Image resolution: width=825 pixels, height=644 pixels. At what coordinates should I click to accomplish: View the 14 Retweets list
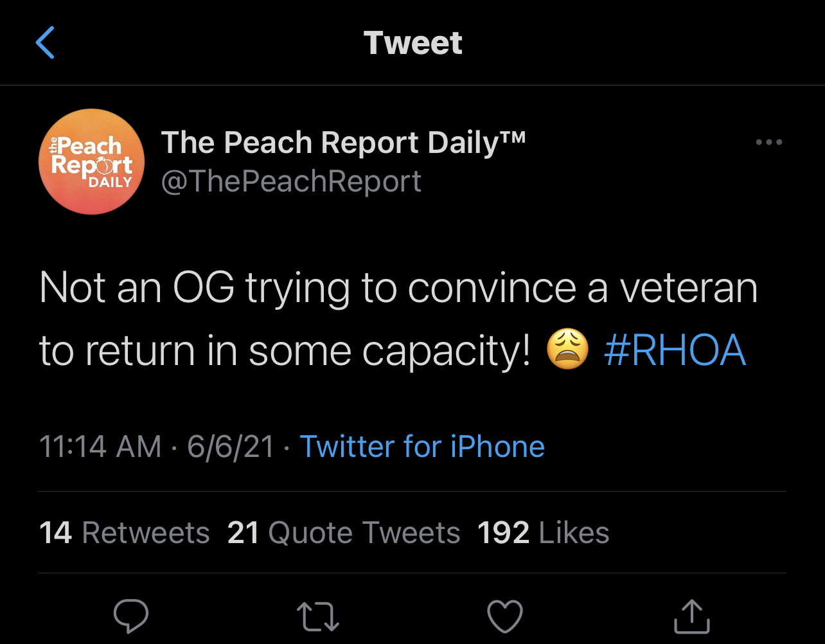click(x=125, y=533)
